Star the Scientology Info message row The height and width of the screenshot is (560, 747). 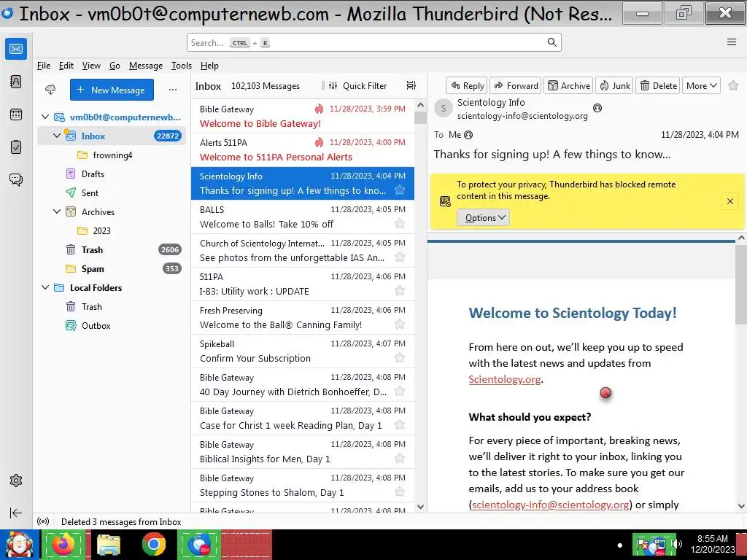pos(400,190)
